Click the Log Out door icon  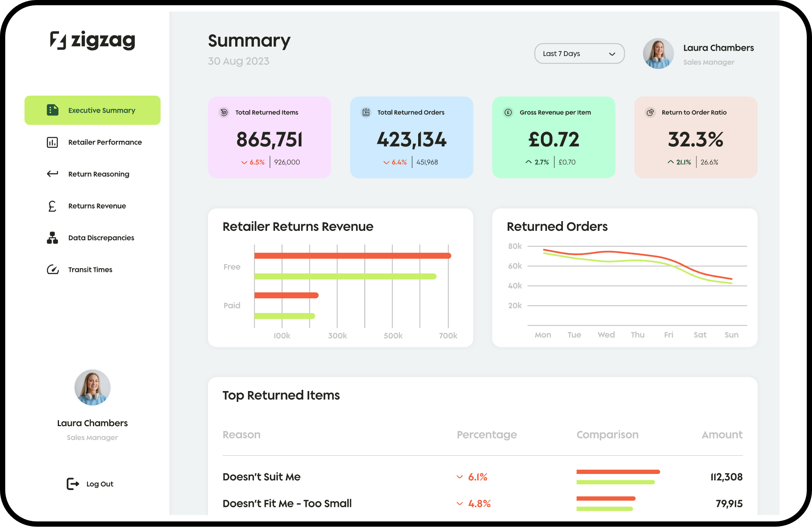click(72, 484)
